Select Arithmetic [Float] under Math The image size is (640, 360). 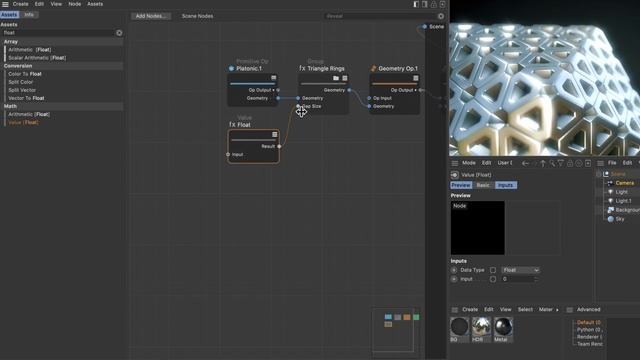click(29, 114)
